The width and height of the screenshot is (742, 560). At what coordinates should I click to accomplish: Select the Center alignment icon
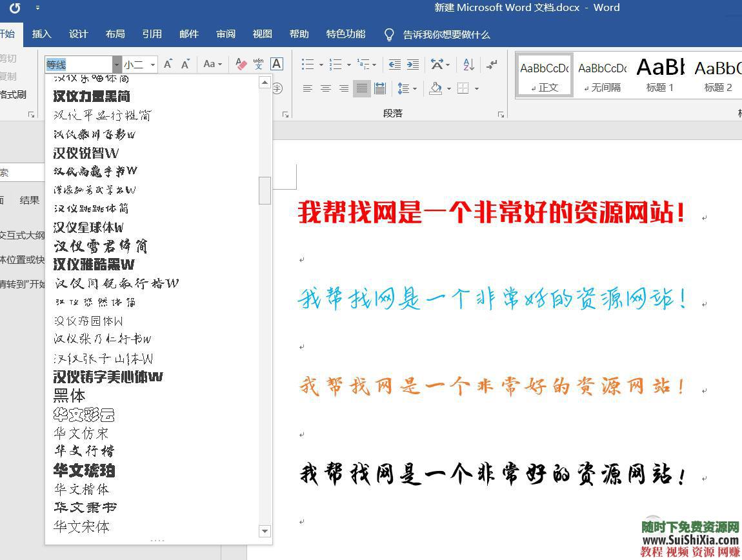[x=325, y=88]
